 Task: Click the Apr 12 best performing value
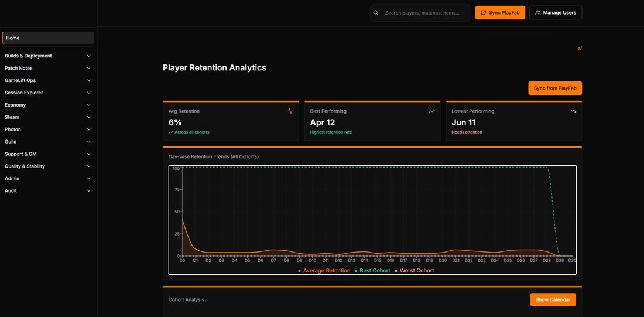tap(323, 122)
